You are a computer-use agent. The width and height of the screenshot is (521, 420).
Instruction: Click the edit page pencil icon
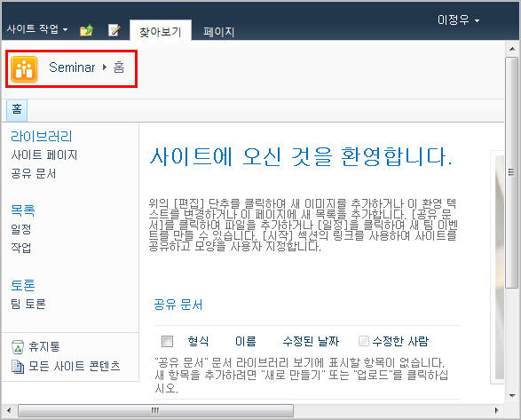pos(114,30)
